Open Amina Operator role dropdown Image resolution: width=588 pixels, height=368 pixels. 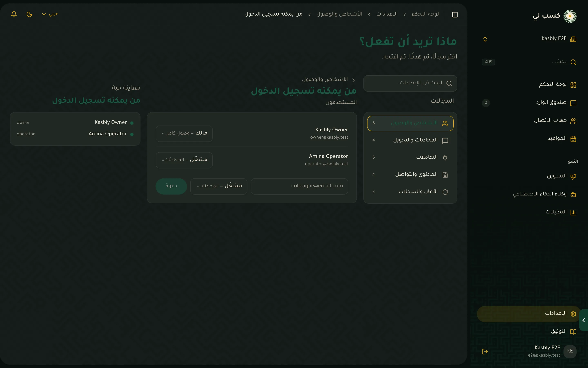click(x=184, y=160)
